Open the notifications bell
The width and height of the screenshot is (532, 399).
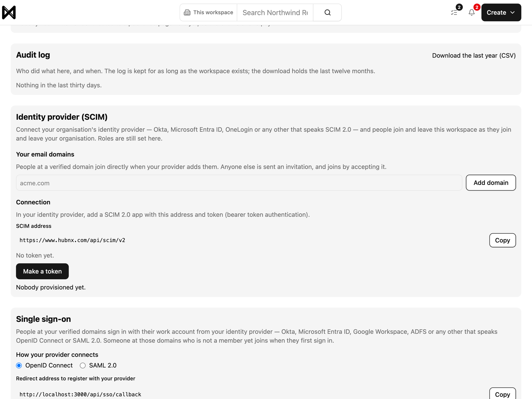472,12
